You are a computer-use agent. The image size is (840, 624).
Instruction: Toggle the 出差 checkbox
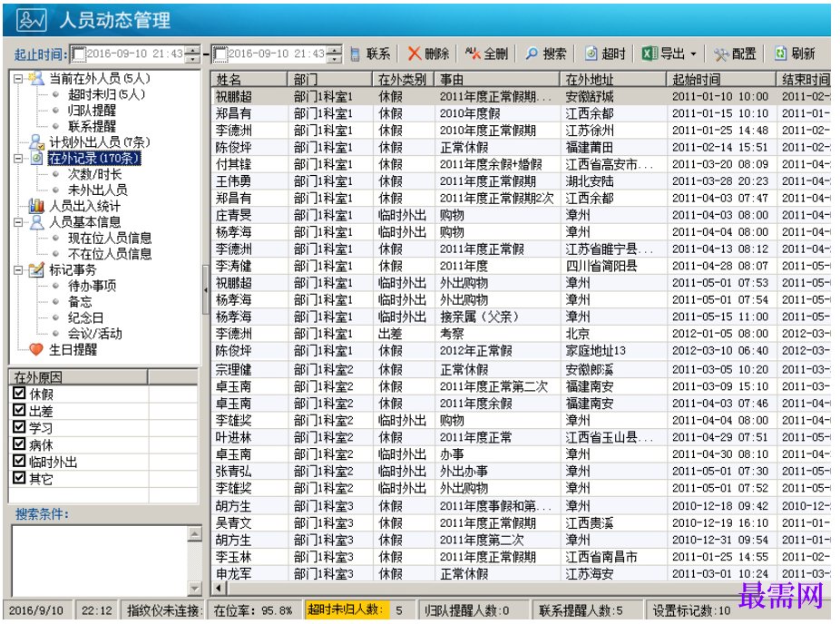tap(19, 410)
